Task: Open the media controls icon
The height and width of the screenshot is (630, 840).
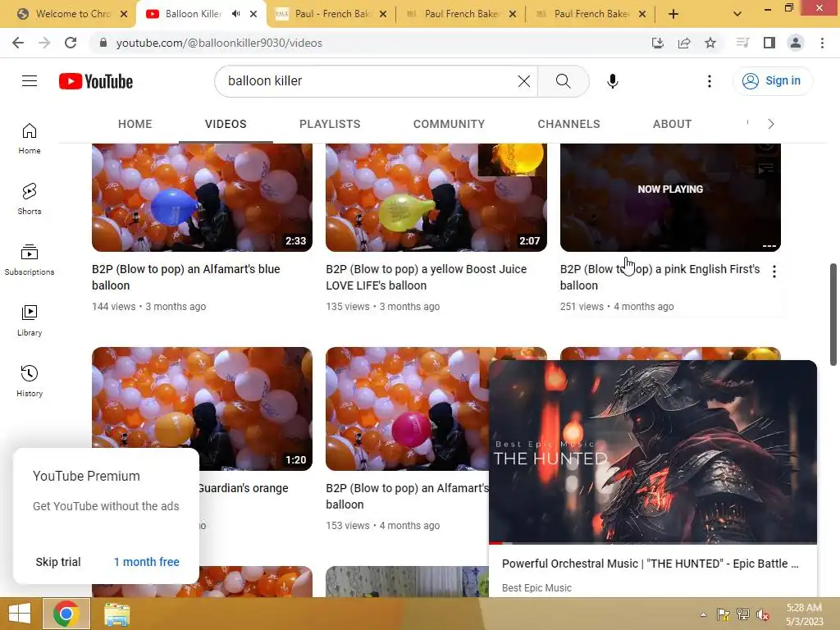Action: pyautogui.click(x=742, y=43)
